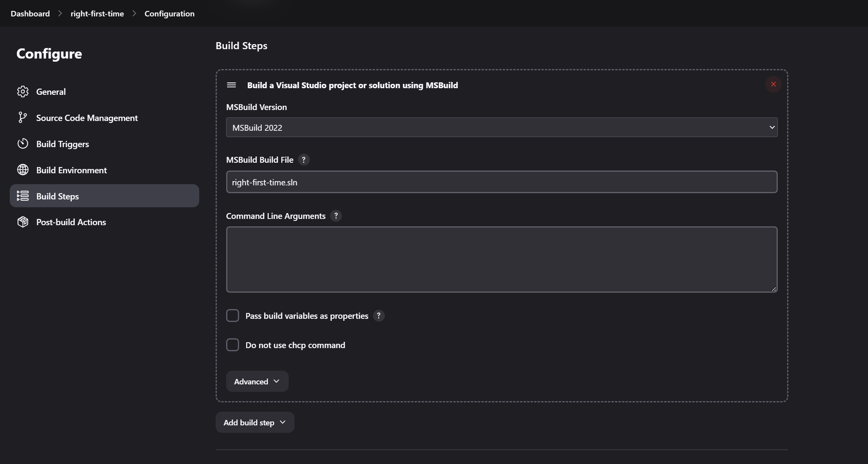Click the Source Code Management branch icon
Screen dimensions: 868x464
[x=23, y=117]
